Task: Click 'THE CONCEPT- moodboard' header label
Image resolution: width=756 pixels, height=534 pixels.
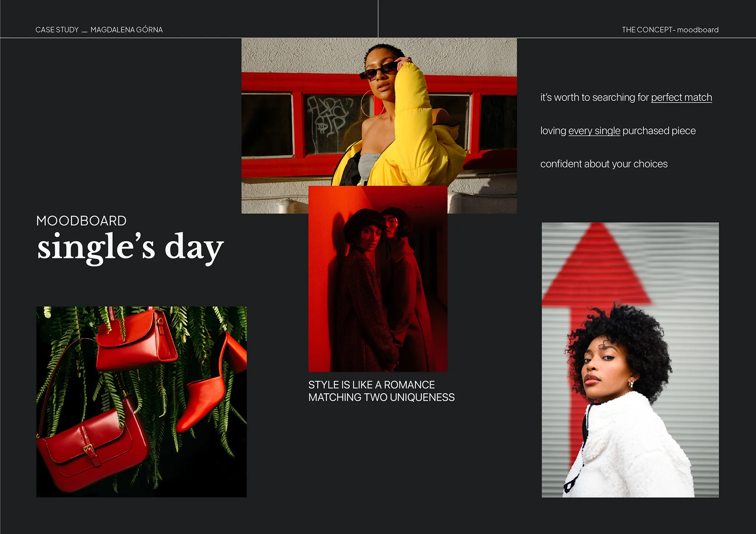Action: tap(670, 30)
